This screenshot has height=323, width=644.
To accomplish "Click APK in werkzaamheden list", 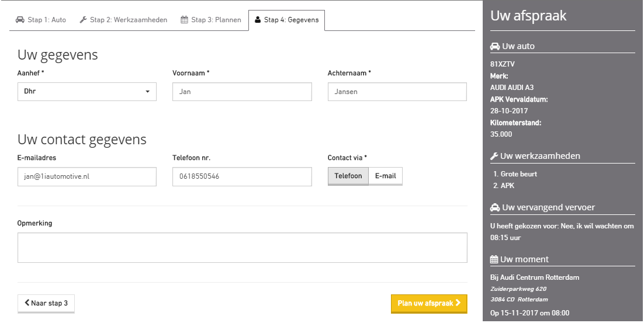I will coord(508,186).
